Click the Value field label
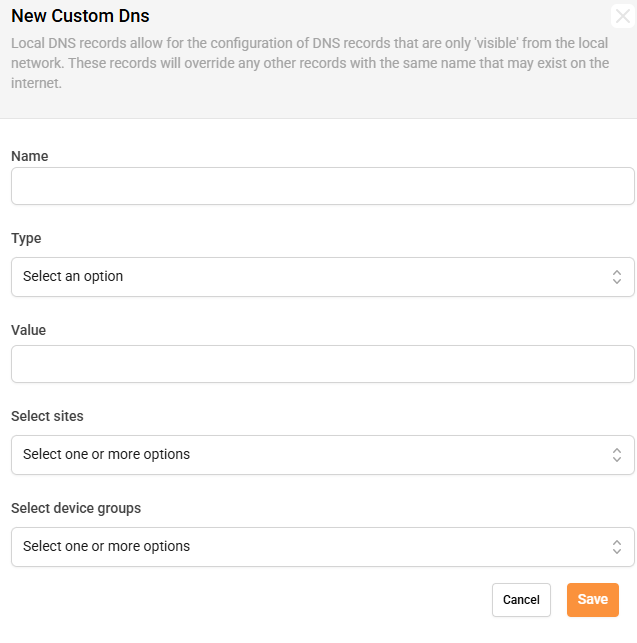Screen dimensions: 637x643 [x=28, y=330]
